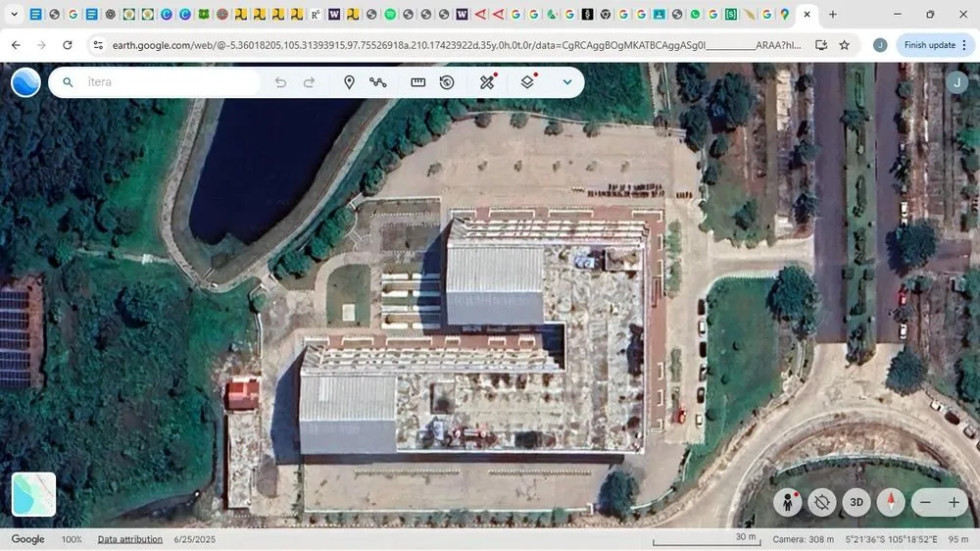
Task: Toggle Street View with Pegman button
Action: (787, 502)
